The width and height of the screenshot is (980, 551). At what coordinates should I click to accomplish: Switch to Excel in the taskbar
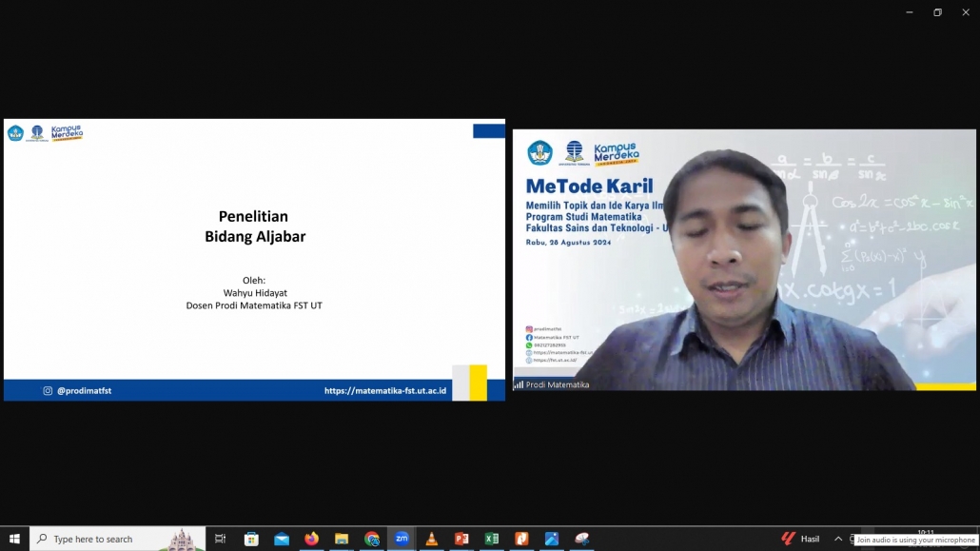click(491, 539)
